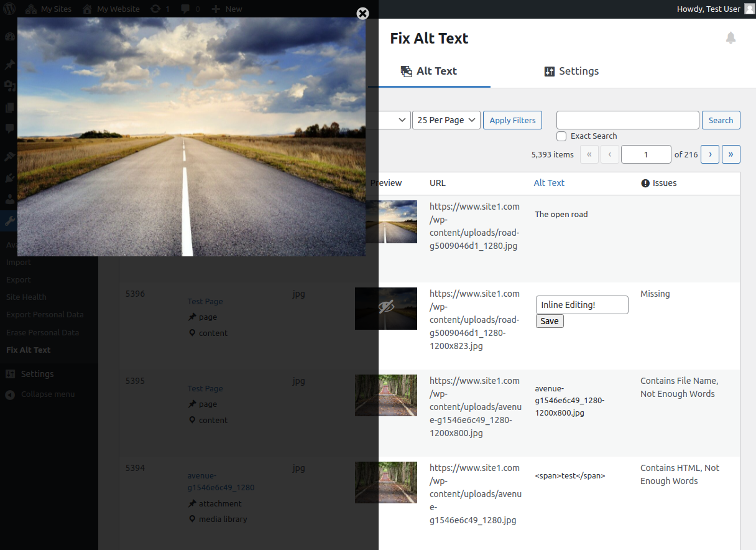Click the user avatar icon
Screen dimensions: 756x550
(749, 9)
